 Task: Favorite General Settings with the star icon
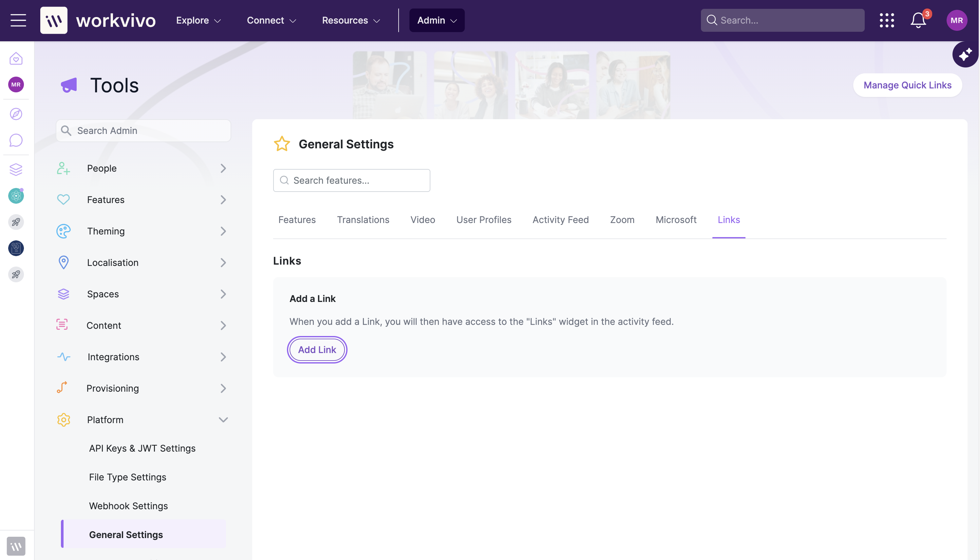click(282, 144)
